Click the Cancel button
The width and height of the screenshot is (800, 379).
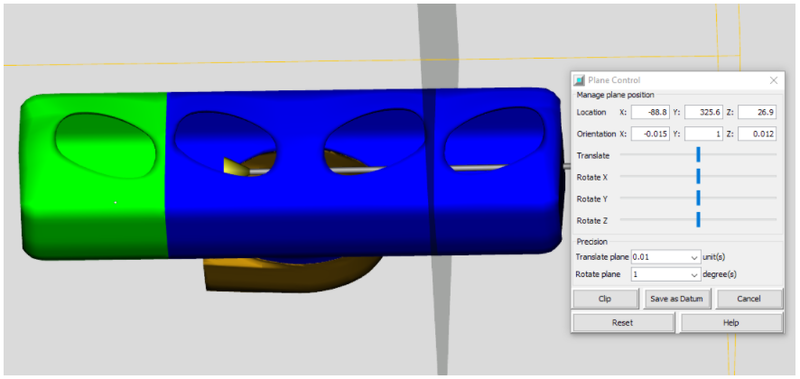pyautogui.click(x=749, y=299)
